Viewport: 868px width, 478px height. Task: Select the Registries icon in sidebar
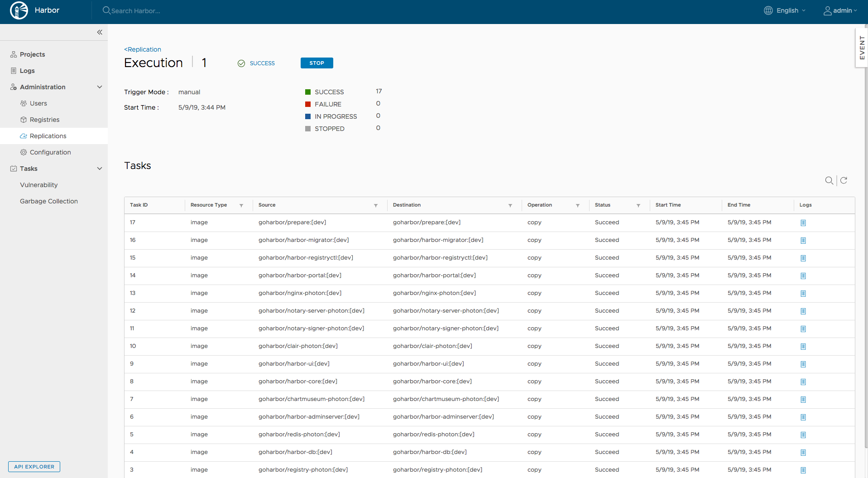(24, 120)
